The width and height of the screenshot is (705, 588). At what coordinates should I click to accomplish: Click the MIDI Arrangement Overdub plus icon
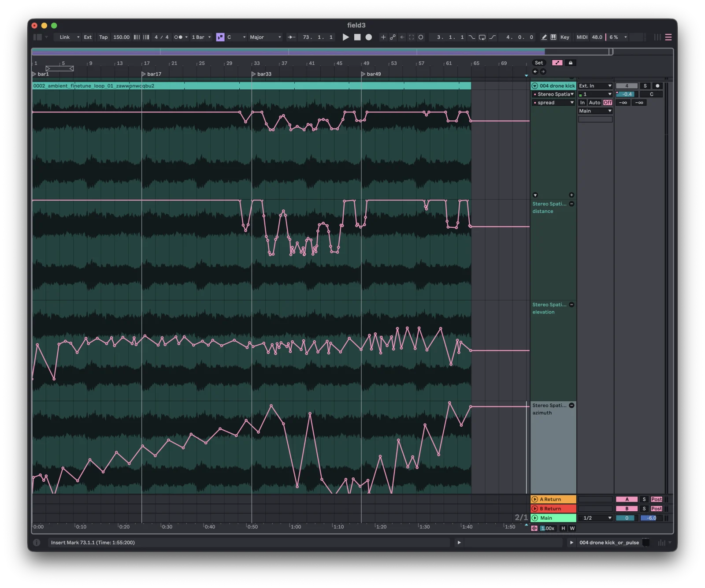[383, 37]
